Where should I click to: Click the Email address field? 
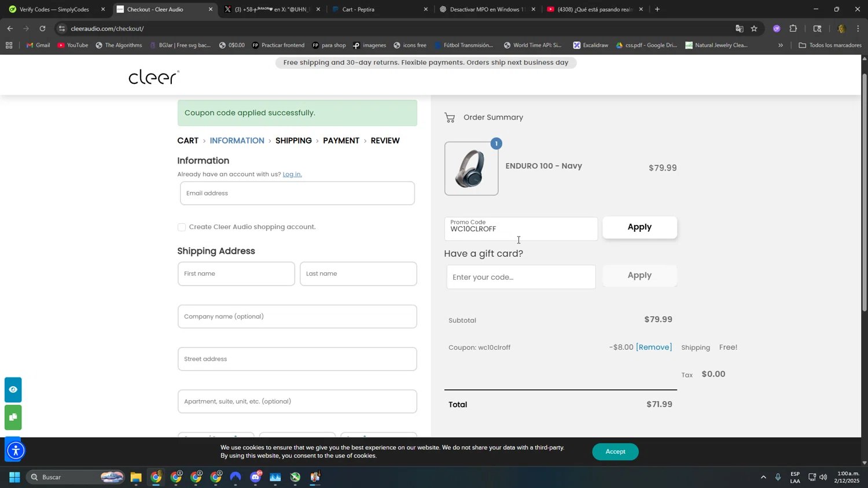point(297,193)
